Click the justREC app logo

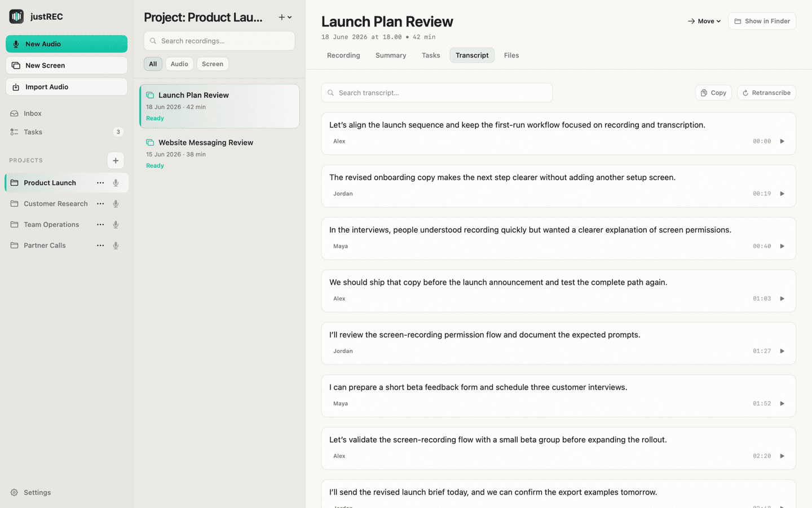click(x=16, y=16)
